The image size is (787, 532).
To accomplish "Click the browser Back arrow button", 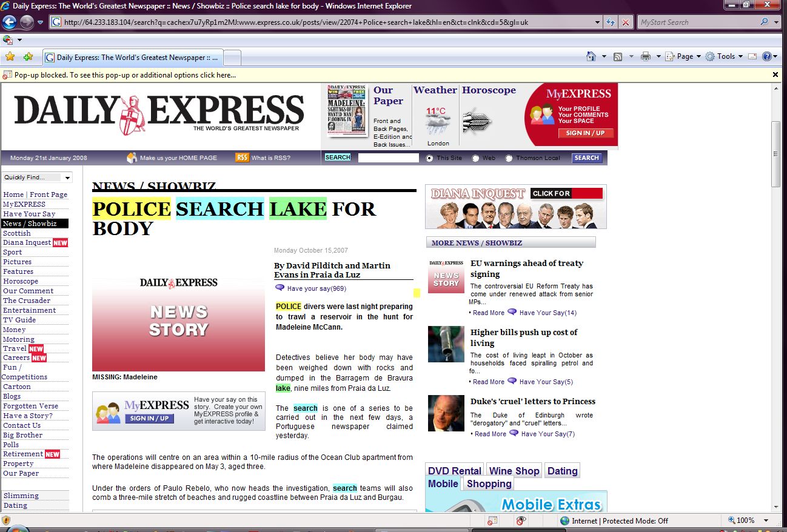I will tap(9, 22).
